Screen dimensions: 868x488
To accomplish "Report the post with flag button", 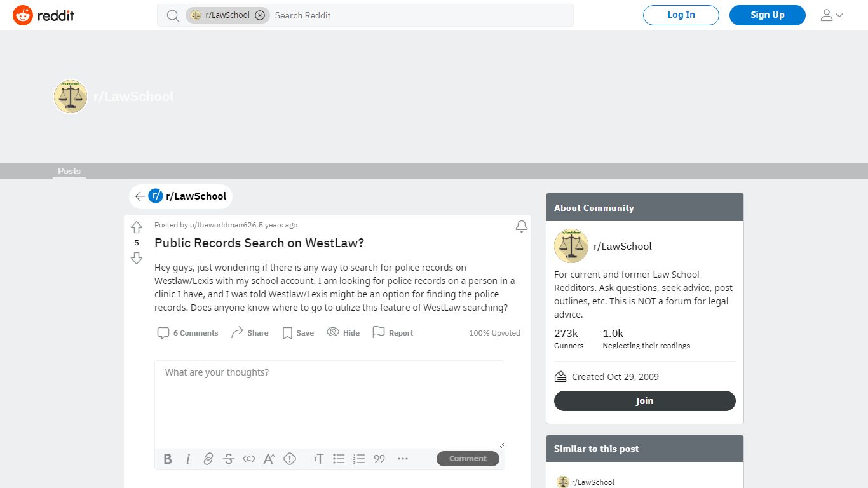I will coord(393,333).
